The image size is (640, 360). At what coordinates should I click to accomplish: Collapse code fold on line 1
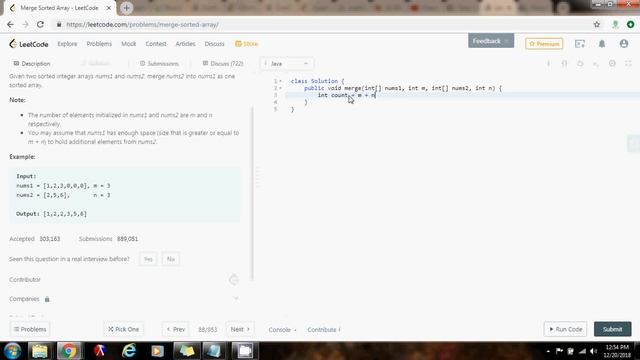point(280,81)
